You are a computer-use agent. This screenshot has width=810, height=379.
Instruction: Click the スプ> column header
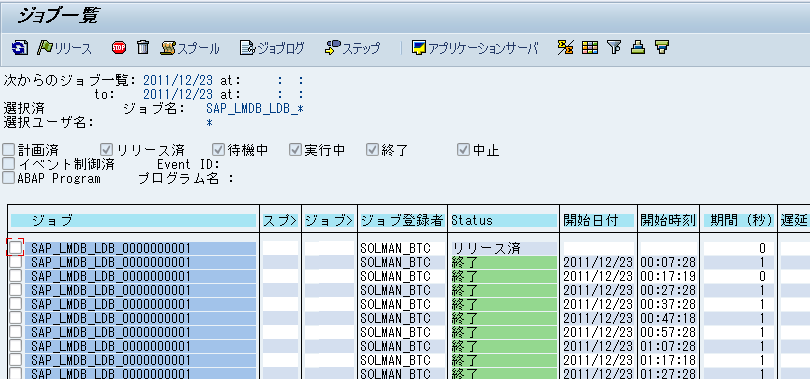pyautogui.click(x=281, y=220)
